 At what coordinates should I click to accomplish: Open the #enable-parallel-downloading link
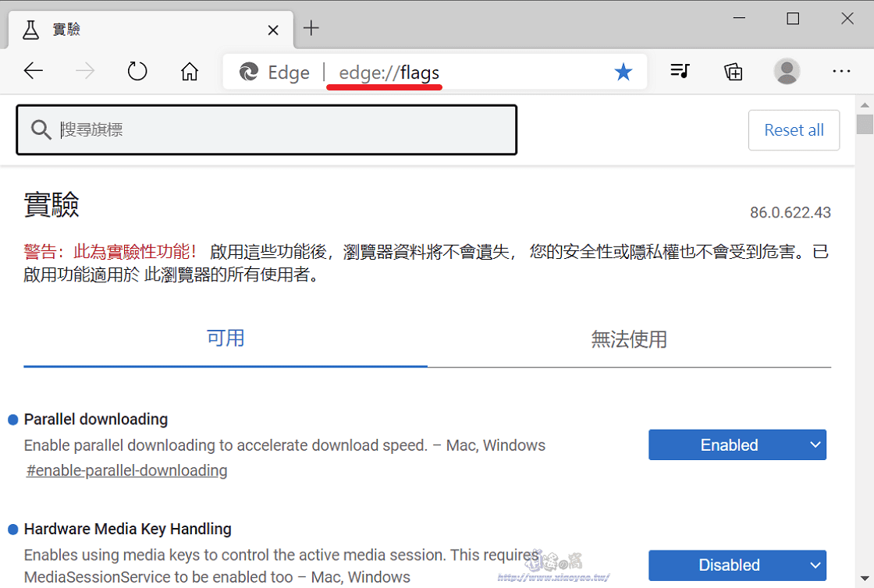[x=126, y=470]
